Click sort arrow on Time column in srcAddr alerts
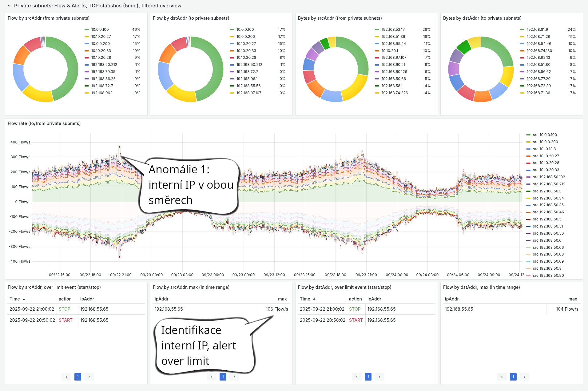This screenshot has width=588, height=391. click(x=24, y=299)
